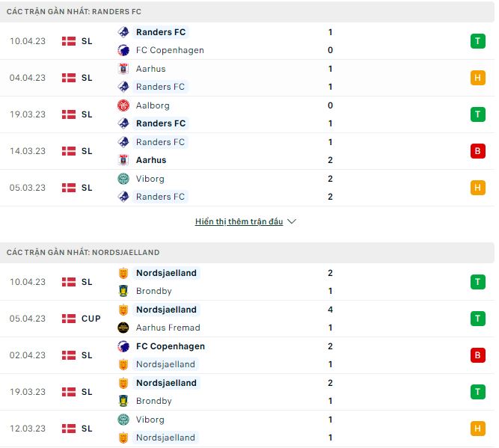Expand 'Hiển thị thêm trận đấu' chevron
499x448 pixels.
click(x=292, y=222)
